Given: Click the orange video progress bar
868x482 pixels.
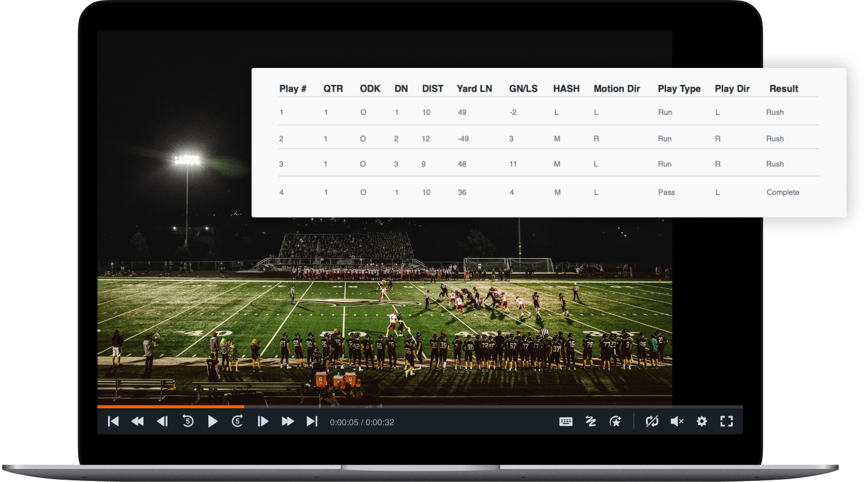Looking at the screenshot, I should pyautogui.click(x=170, y=406).
